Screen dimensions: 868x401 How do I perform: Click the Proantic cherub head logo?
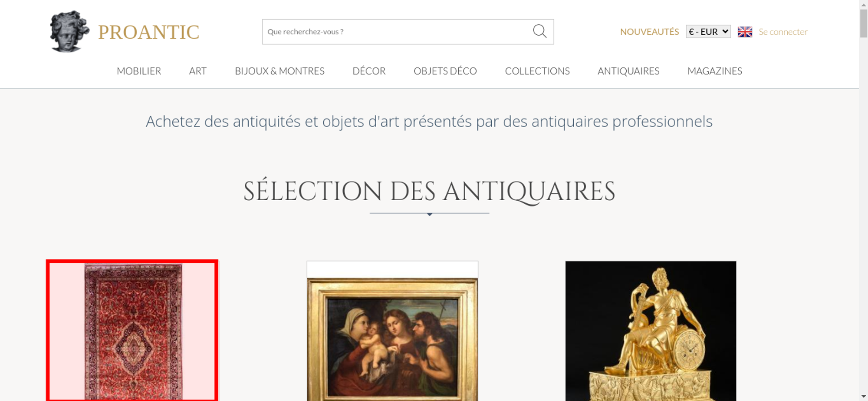[x=69, y=31]
